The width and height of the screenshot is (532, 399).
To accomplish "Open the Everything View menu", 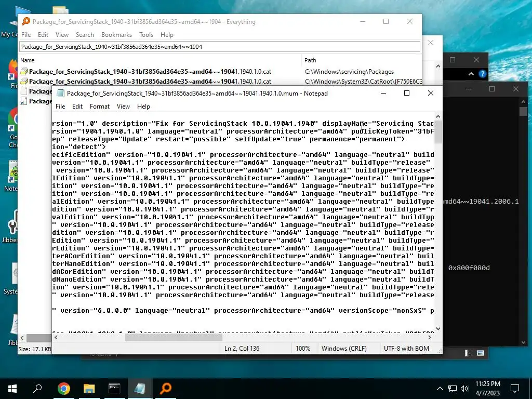I will pos(62,35).
